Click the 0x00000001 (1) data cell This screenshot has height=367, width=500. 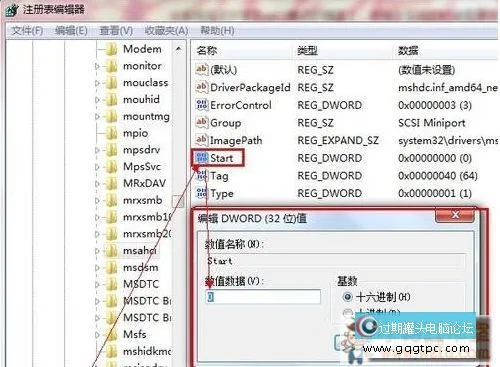click(x=435, y=193)
